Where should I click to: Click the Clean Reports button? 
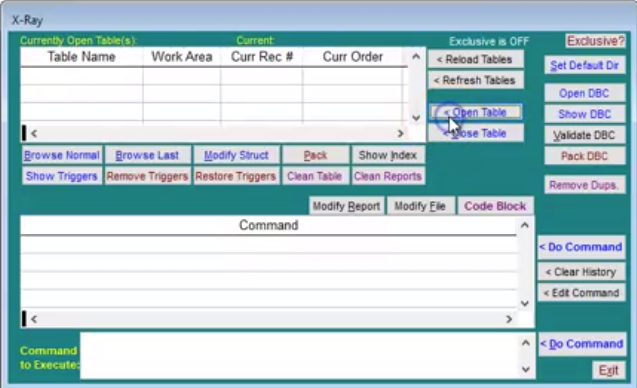(x=388, y=176)
